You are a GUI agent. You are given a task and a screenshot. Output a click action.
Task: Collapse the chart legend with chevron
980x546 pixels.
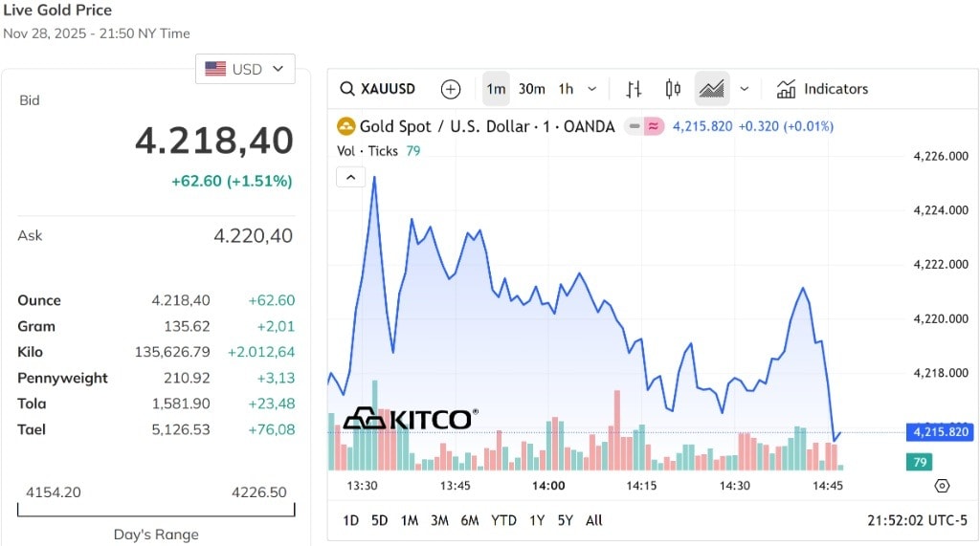[x=350, y=177]
